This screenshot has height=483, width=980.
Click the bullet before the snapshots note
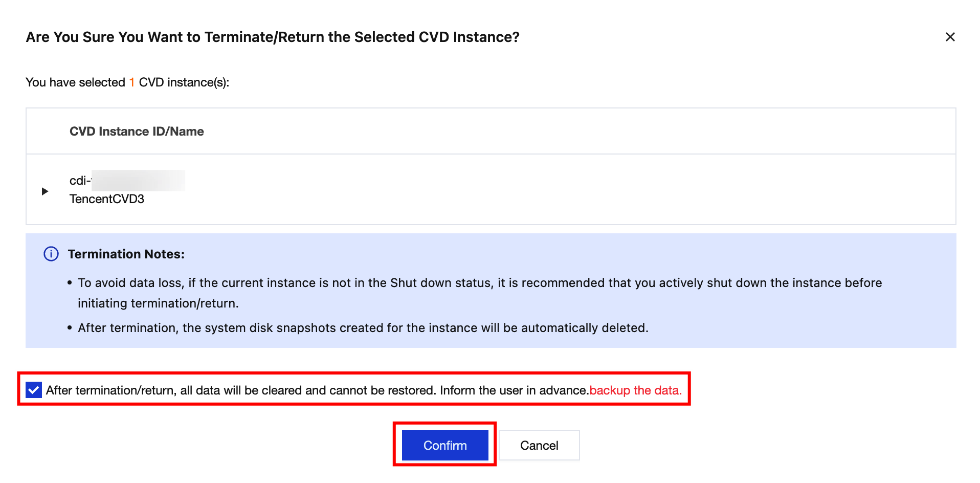tap(70, 328)
